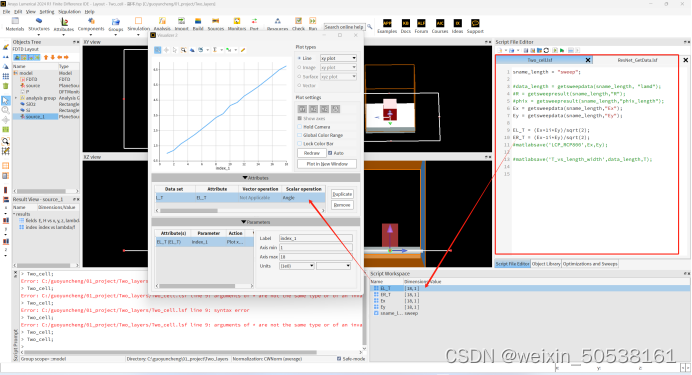This screenshot has height=375, width=692.
Task: Collapse the model node in Objects Tree
Action: (16, 73)
